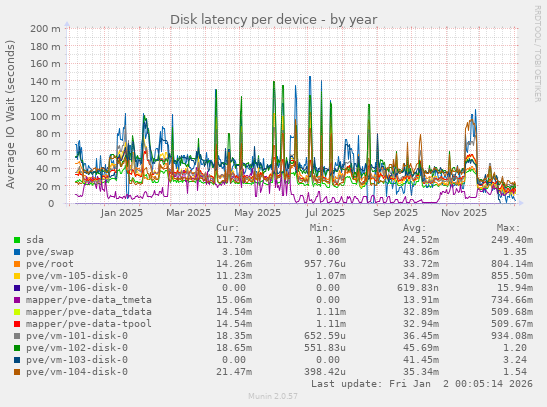This screenshot has height=407, width=547.
Task: Click mapper/pve-data_tmeta max value '734.66m'
Action: tap(512, 300)
